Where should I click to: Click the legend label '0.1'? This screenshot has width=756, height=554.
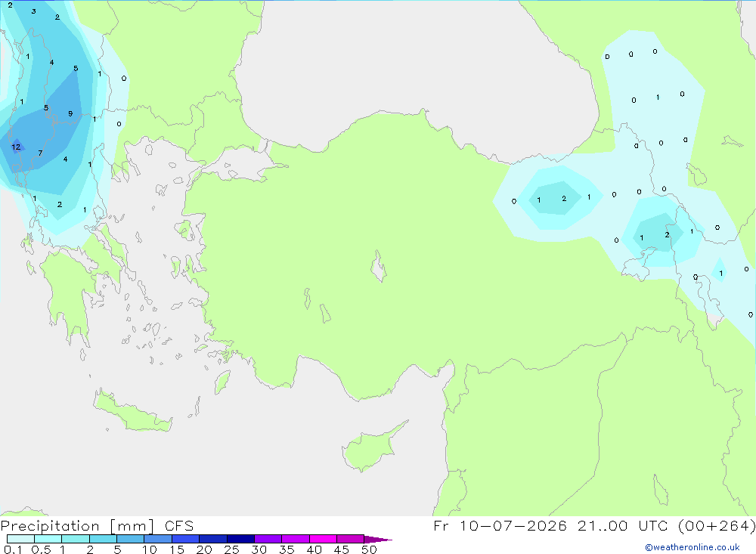(13, 549)
